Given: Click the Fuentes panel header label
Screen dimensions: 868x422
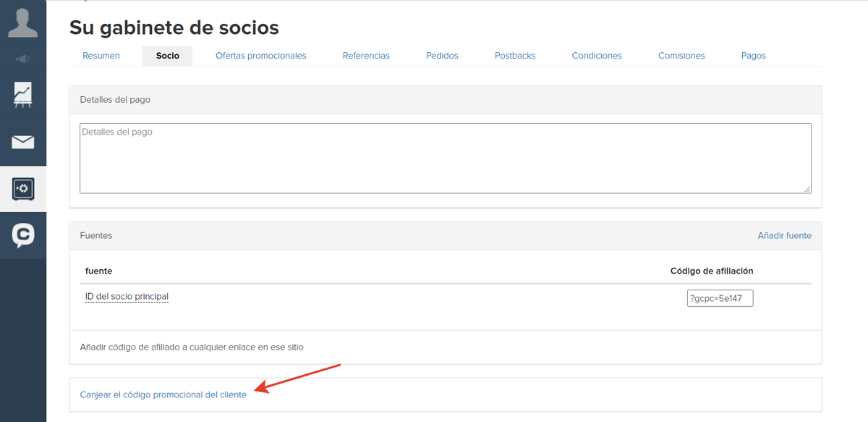Looking at the screenshot, I should pos(96,235).
